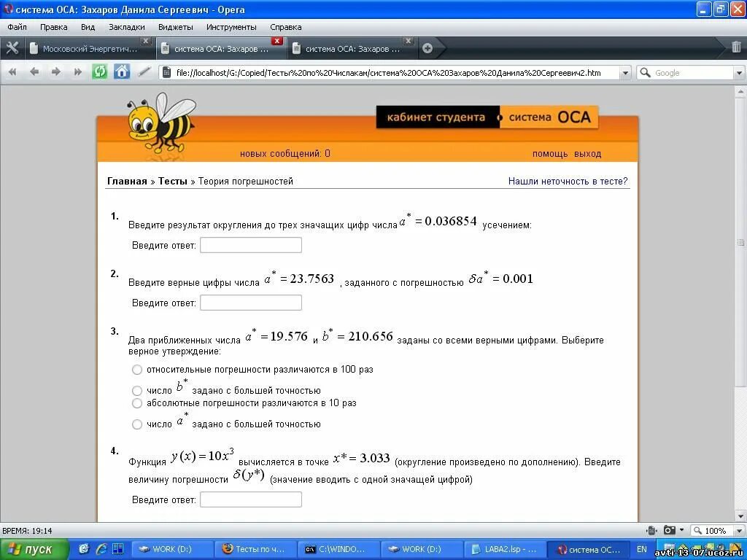
Task: Click the vertical scrollbar down arrow
Action: pos(740,516)
